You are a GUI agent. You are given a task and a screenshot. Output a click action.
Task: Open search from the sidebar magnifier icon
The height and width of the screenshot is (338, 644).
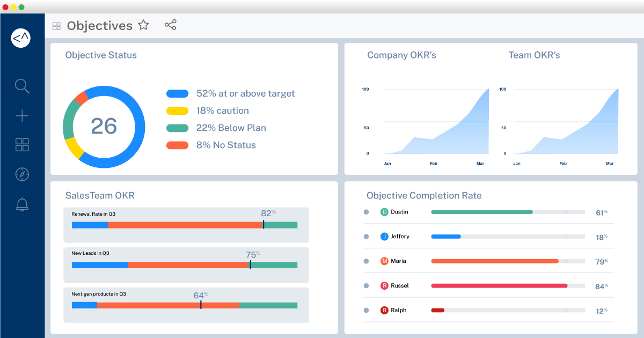coord(22,86)
